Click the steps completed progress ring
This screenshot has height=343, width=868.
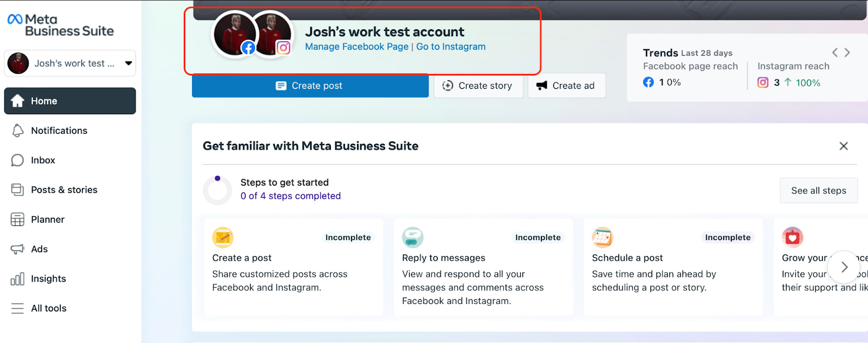218,190
